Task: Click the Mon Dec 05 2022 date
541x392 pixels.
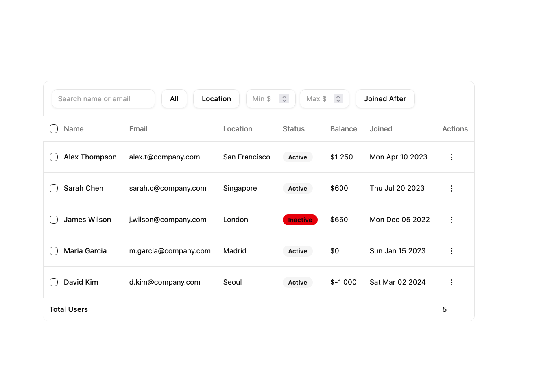Action: (400, 220)
